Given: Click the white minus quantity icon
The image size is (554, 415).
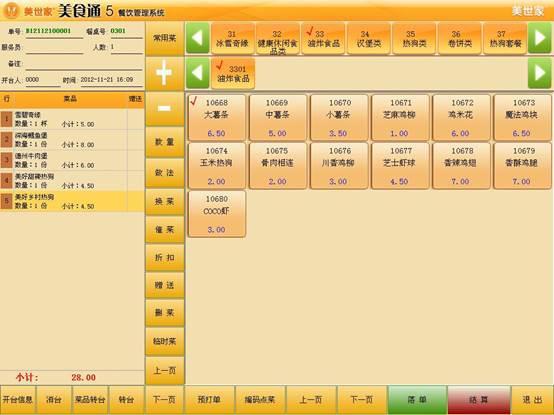Looking at the screenshot, I should (164, 108).
